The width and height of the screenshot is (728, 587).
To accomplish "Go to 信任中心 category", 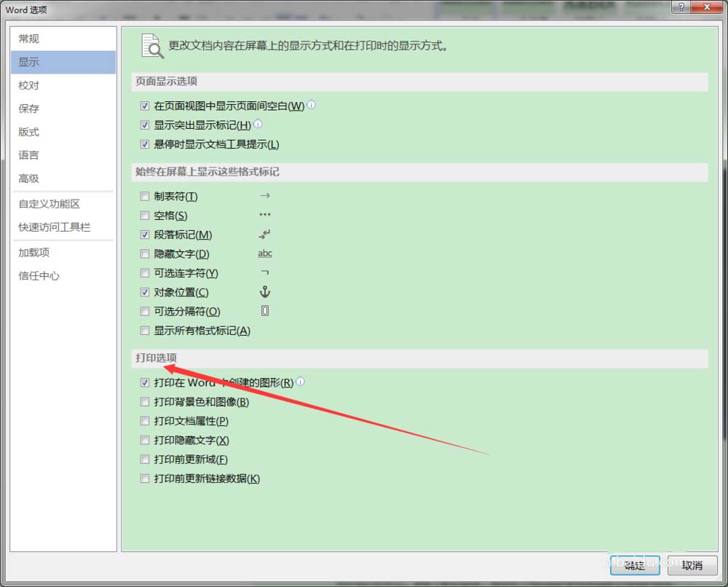I will coord(63,276).
